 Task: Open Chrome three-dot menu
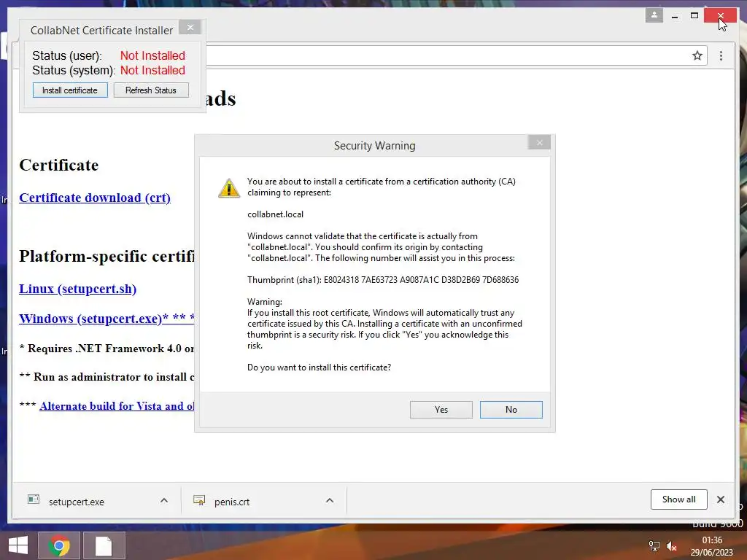[x=721, y=55]
